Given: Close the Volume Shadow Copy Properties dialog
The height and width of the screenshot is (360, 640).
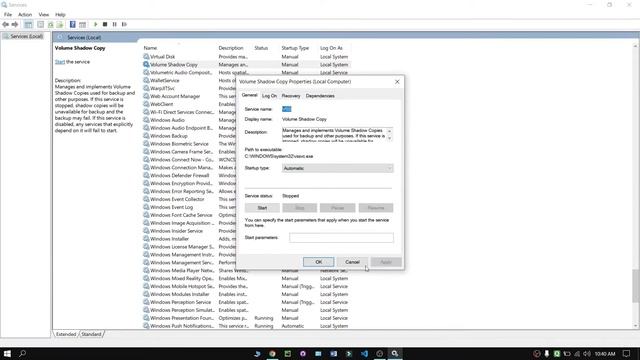Looking at the screenshot, I should [x=397, y=82].
